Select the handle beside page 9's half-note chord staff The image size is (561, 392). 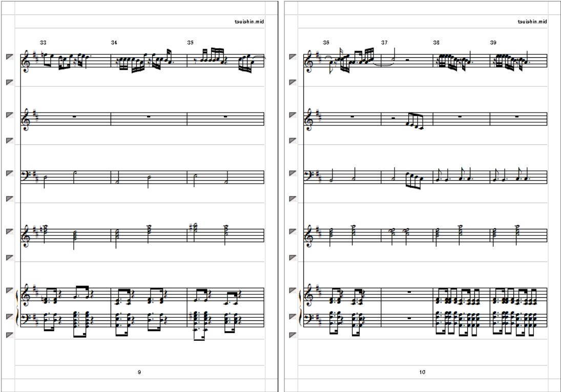[x=10, y=231]
